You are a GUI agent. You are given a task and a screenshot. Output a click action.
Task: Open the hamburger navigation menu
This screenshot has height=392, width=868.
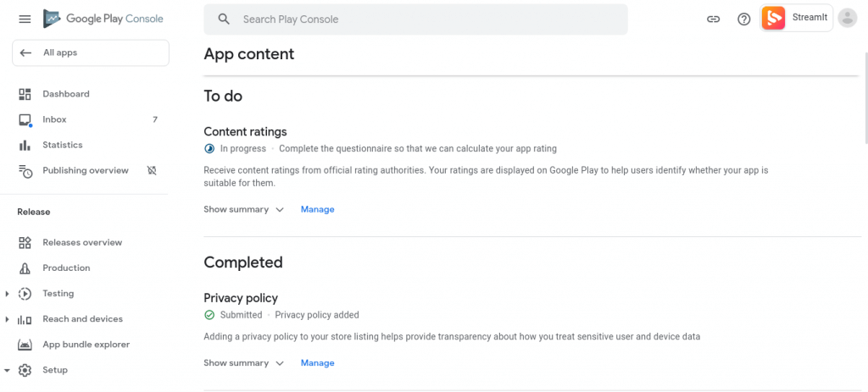pos(25,19)
